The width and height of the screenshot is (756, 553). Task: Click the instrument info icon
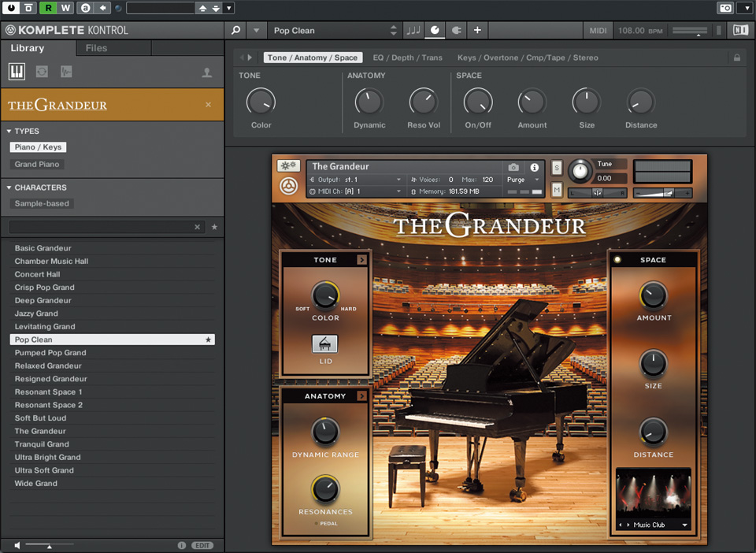[x=534, y=167]
